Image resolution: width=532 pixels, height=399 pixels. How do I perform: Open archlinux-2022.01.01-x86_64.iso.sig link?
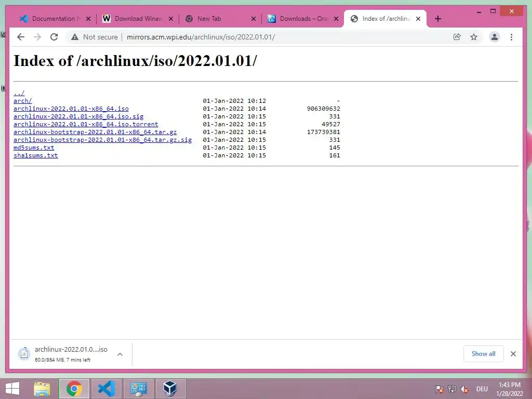point(78,116)
